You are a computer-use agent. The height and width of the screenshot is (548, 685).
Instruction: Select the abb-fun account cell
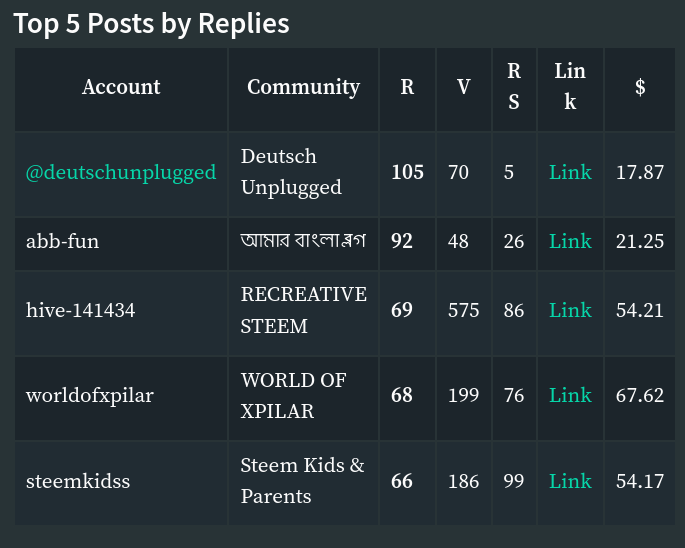pyautogui.click(x=63, y=241)
